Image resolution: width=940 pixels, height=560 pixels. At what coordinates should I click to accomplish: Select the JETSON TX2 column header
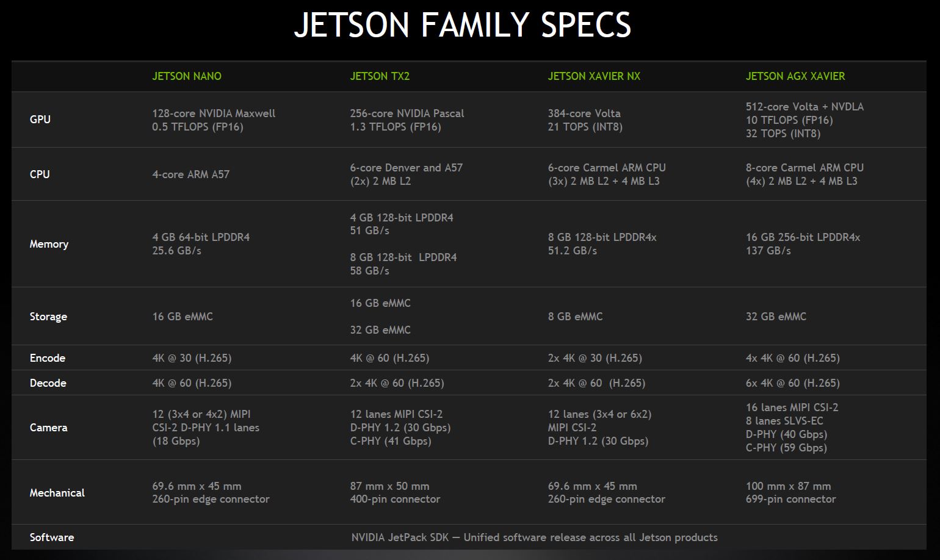380,76
